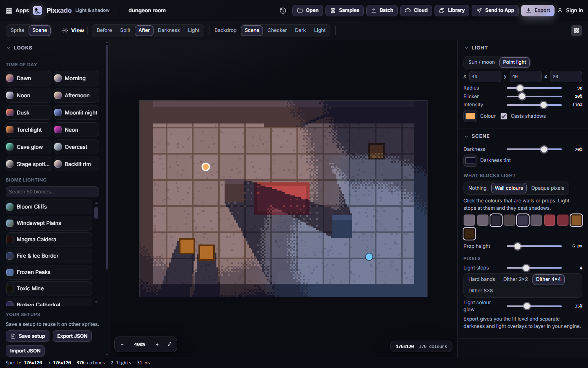This screenshot has width=588, height=368.
Task: Collapse the LOOKS section
Action: point(8,48)
